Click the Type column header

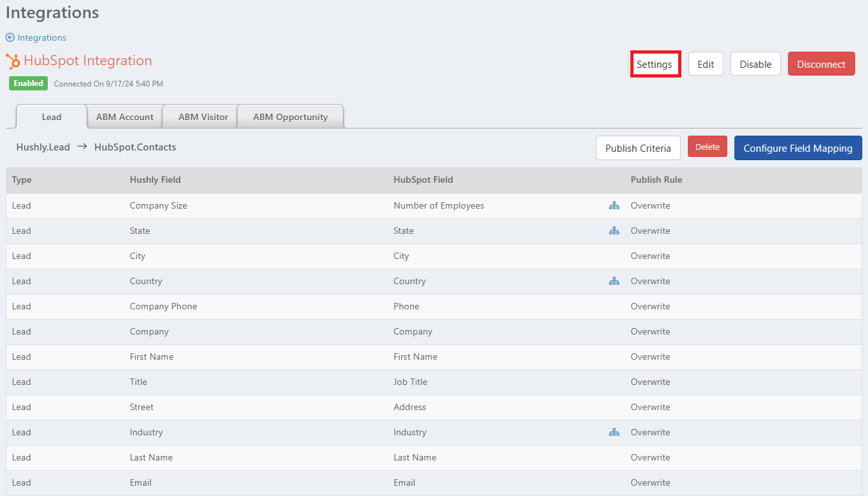(21, 180)
